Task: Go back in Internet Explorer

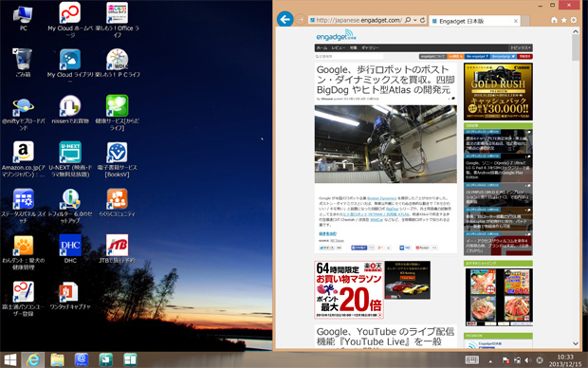Action: pyautogui.click(x=285, y=19)
